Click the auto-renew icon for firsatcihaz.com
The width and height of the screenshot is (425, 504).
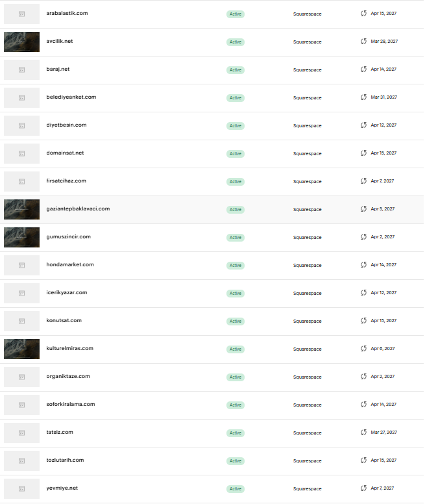[363, 181]
